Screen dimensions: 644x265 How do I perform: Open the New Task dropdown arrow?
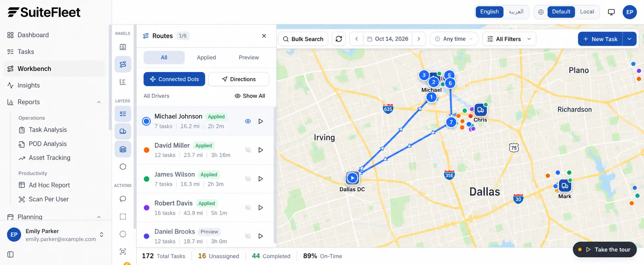pos(629,39)
